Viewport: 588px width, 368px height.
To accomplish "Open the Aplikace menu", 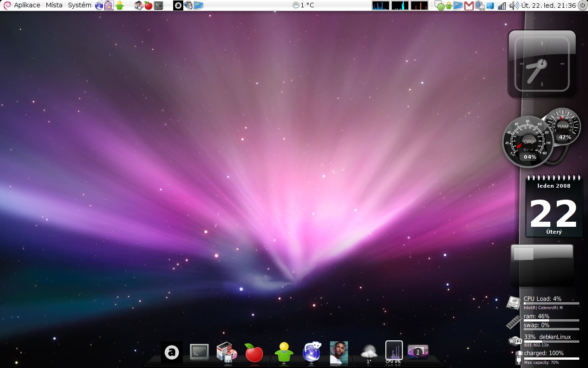I will coord(27,5).
